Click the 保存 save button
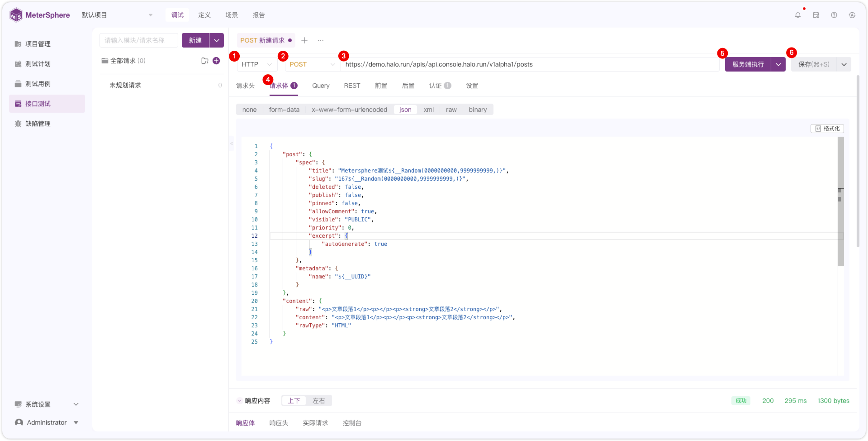The height and width of the screenshot is (441, 868). coord(814,64)
